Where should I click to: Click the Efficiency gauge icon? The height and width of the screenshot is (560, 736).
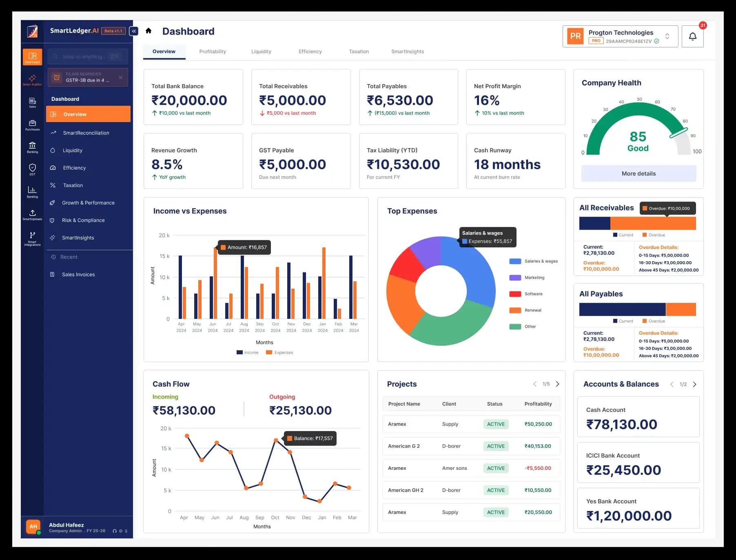click(x=53, y=168)
